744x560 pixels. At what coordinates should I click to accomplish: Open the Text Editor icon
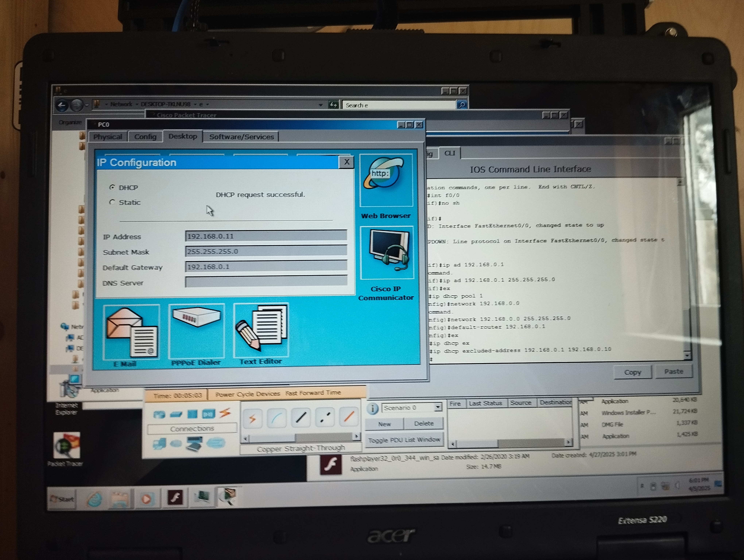click(261, 330)
